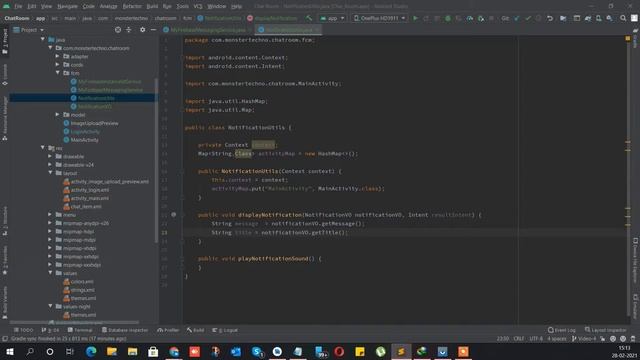Expand the adapter package
This screenshot has width=640, height=360.
coord(58,56)
